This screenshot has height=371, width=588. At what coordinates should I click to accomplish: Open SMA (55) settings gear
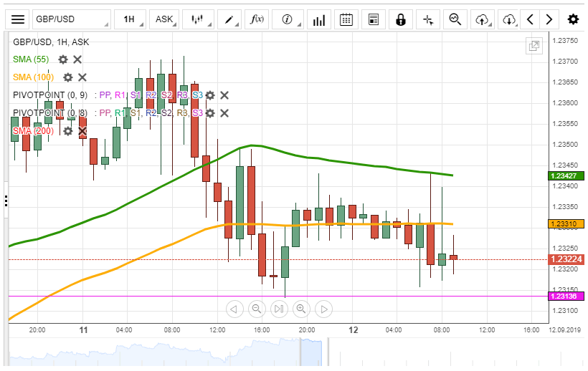pyautogui.click(x=63, y=59)
